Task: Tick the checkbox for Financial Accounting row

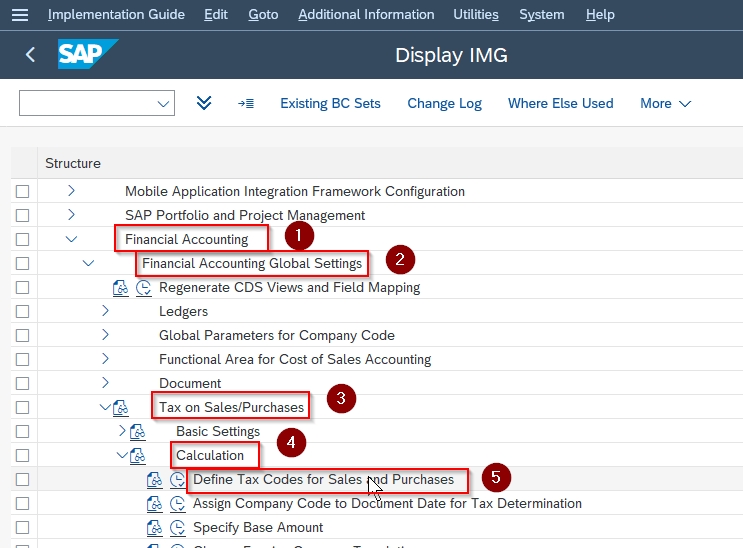Action: [22, 239]
